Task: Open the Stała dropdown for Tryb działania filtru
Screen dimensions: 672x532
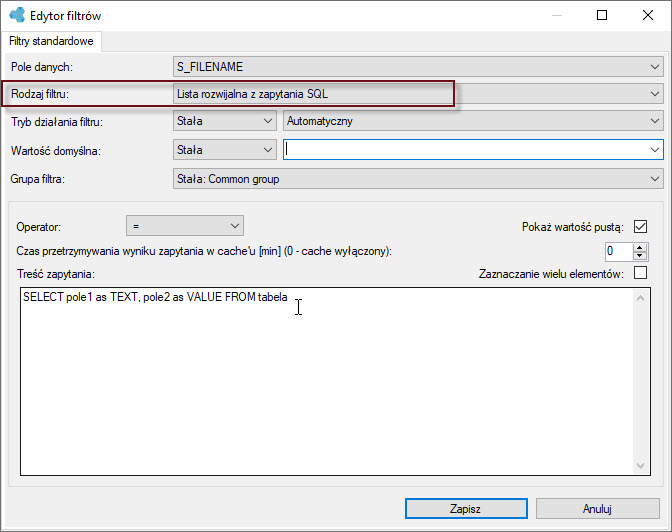Action: (x=225, y=121)
